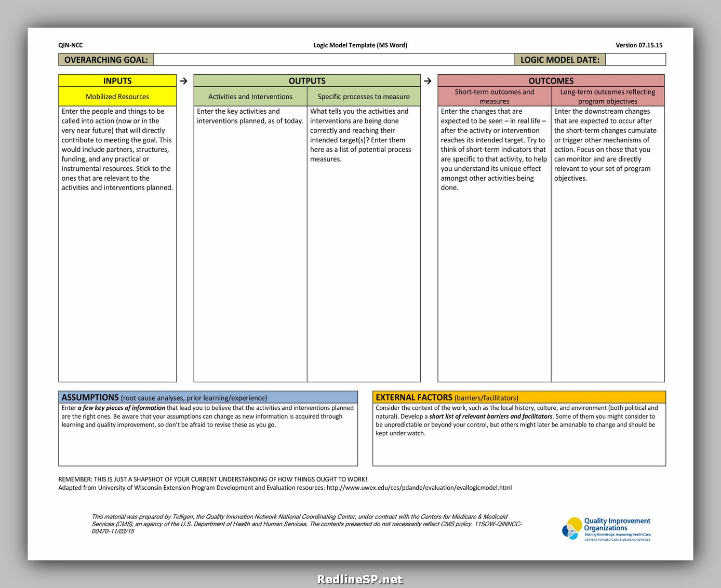This screenshot has height=588, width=721.
Task: Click the Activities and Interventions column heading
Action: pyautogui.click(x=250, y=97)
